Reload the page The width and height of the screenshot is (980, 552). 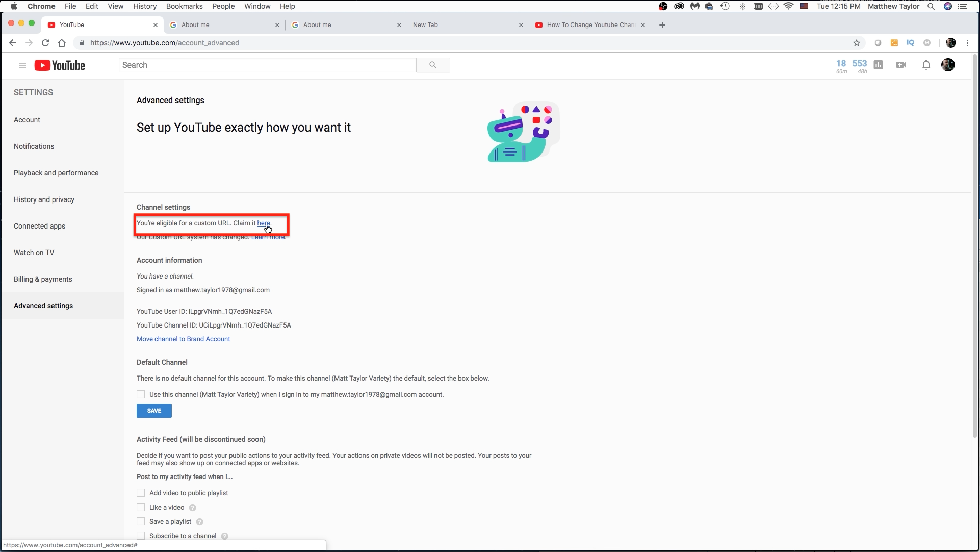[x=45, y=43]
